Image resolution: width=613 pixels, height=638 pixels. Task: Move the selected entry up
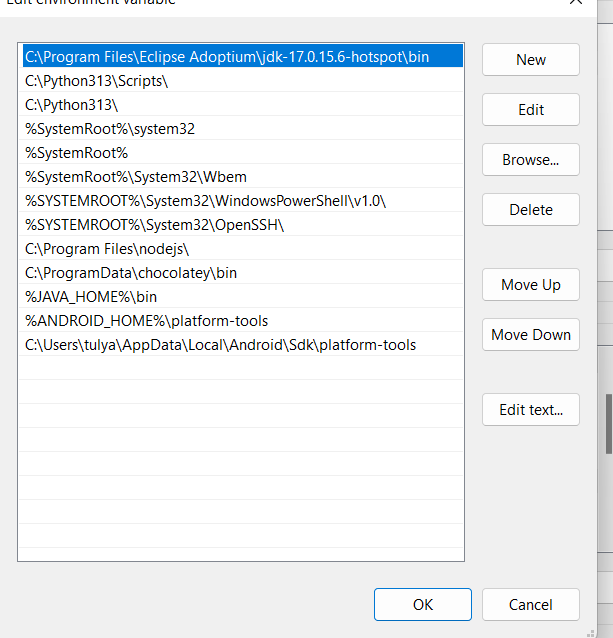pos(530,285)
